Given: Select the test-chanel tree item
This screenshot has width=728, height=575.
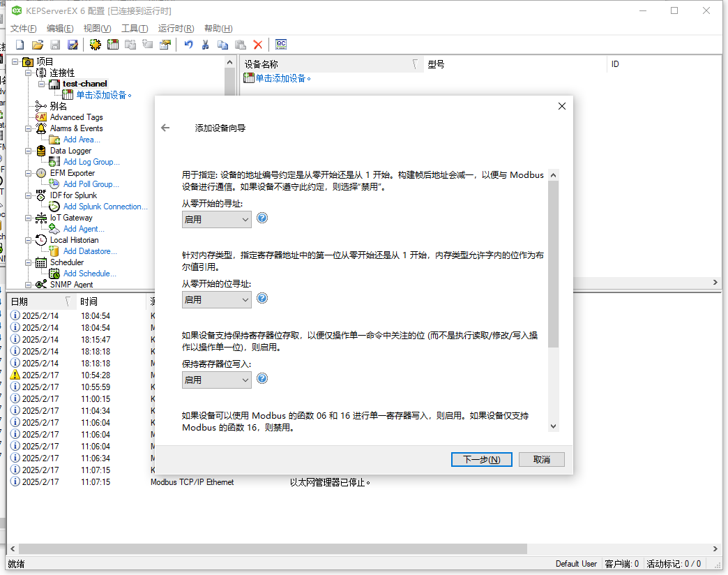Looking at the screenshot, I should (x=85, y=84).
